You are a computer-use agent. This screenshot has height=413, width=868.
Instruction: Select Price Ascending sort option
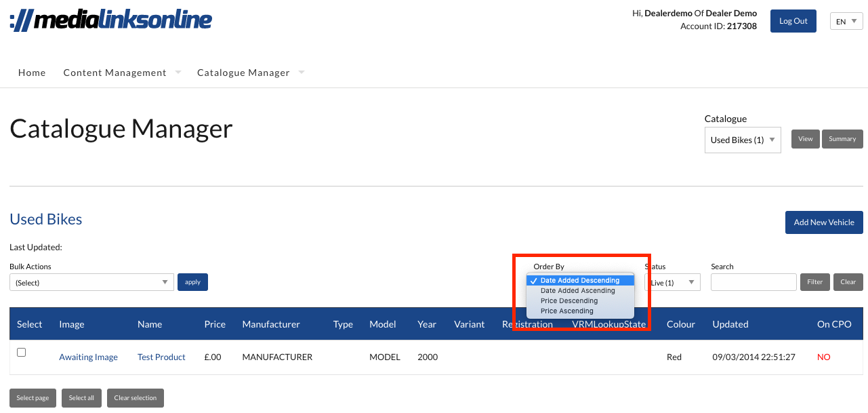[x=567, y=311]
